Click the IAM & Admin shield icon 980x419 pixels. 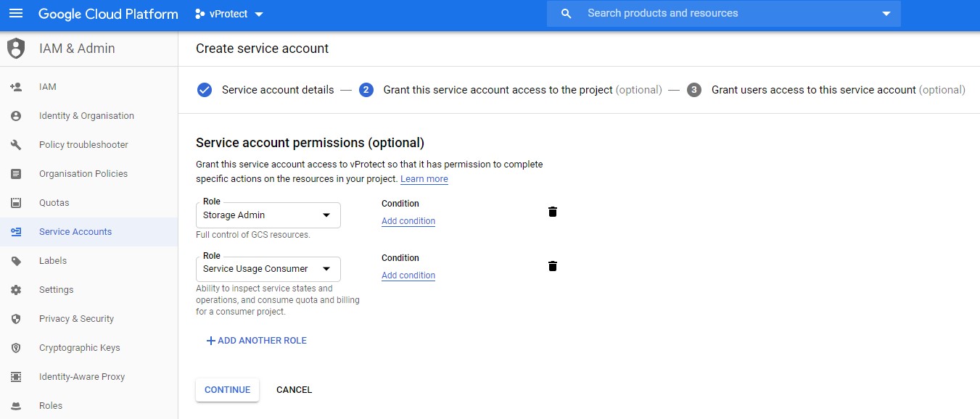pyautogui.click(x=15, y=49)
